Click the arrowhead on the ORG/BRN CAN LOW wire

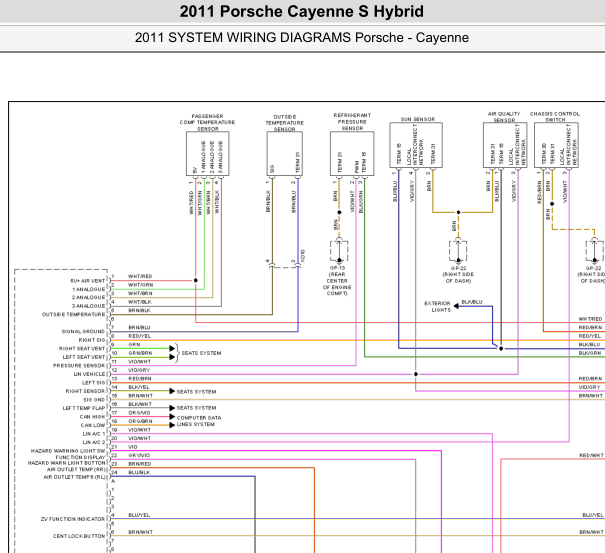pos(172,425)
